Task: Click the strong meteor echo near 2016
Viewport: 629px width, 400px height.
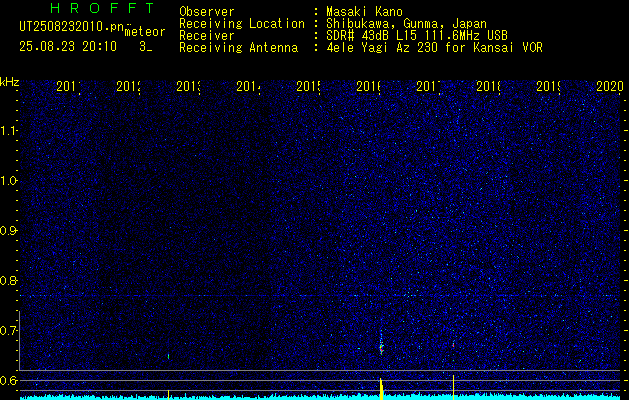Action: coord(381,346)
